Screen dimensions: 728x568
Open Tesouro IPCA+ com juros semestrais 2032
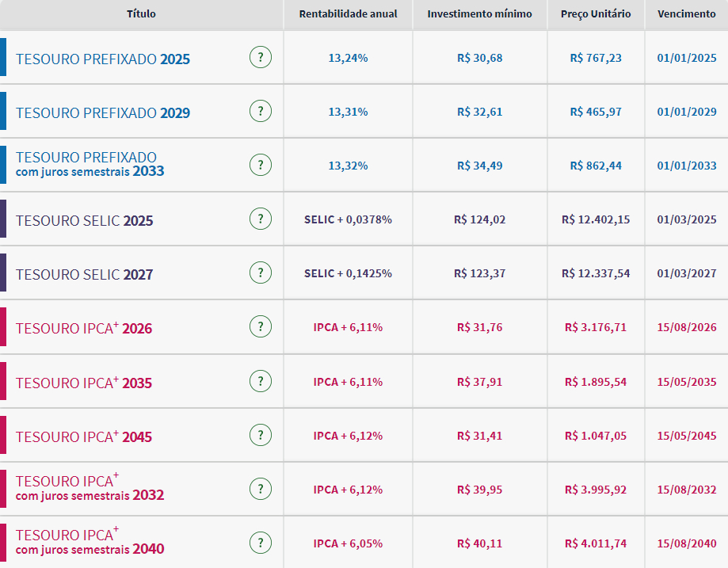click(90, 488)
